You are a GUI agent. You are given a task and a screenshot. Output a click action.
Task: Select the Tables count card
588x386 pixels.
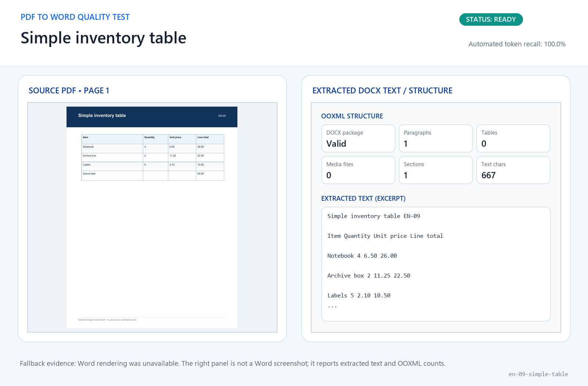click(513, 138)
